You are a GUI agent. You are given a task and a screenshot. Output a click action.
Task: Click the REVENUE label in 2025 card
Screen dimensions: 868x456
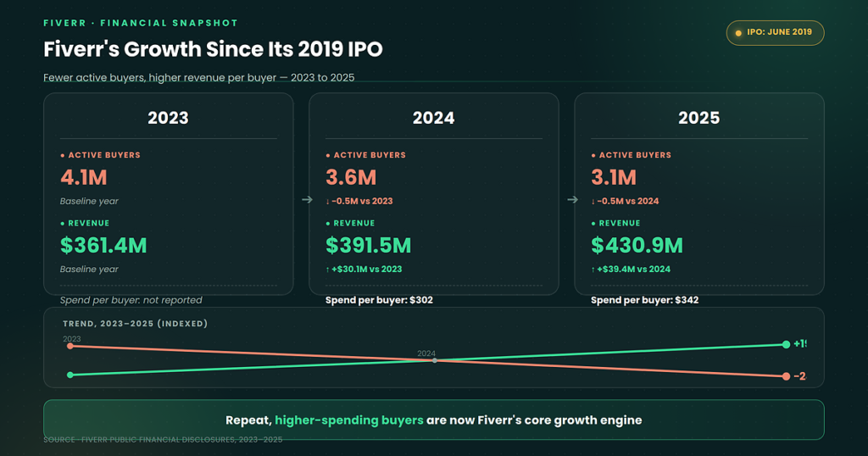pyautogui.click(x=615, y=223)
